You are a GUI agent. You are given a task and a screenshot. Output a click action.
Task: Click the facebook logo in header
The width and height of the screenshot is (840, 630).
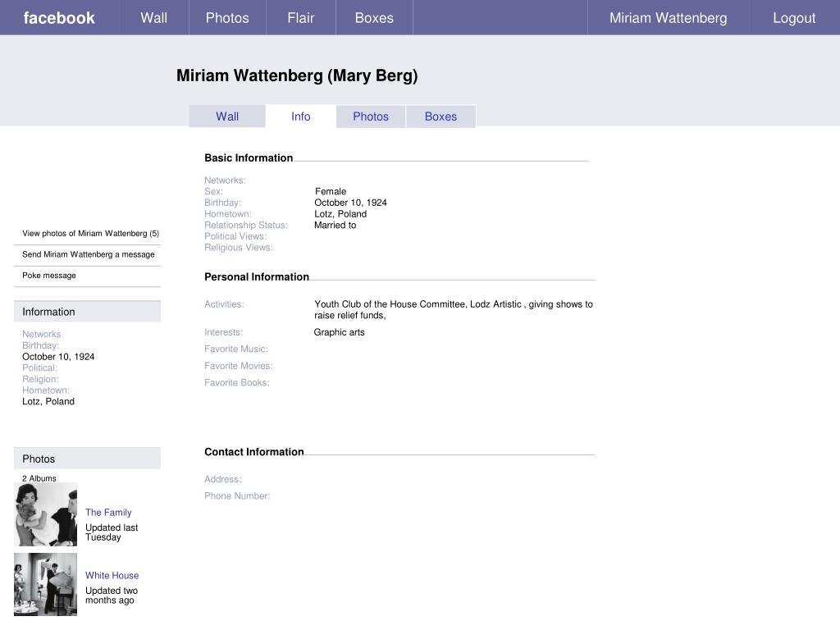pos(59,18)
